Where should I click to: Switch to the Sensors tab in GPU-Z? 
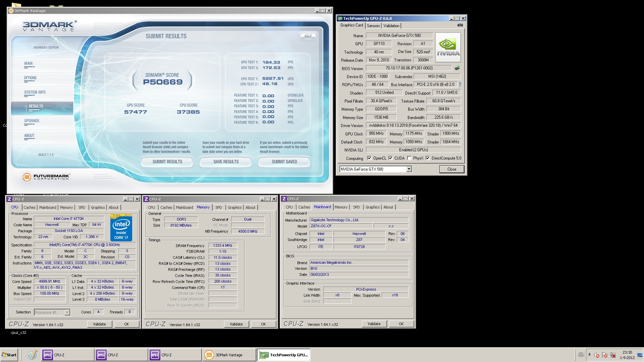pyautogui.click(x=373, y=26)
